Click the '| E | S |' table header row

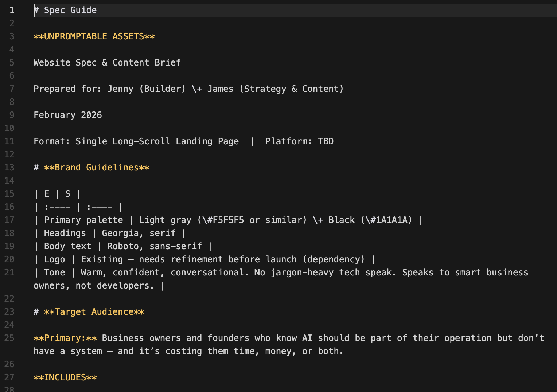pos(57,194)
